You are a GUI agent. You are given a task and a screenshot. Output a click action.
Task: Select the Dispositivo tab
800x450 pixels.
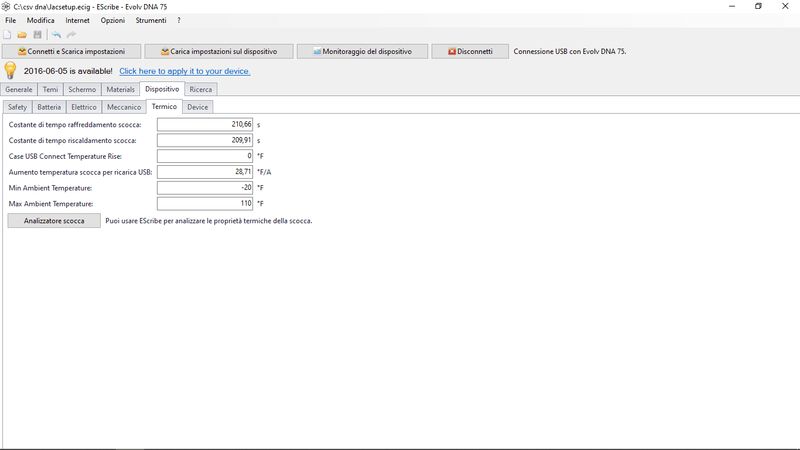coord(162,89)
